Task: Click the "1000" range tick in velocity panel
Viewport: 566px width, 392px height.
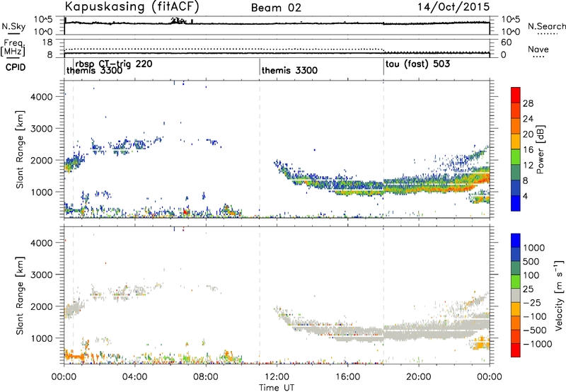Action: coord(41,338)
